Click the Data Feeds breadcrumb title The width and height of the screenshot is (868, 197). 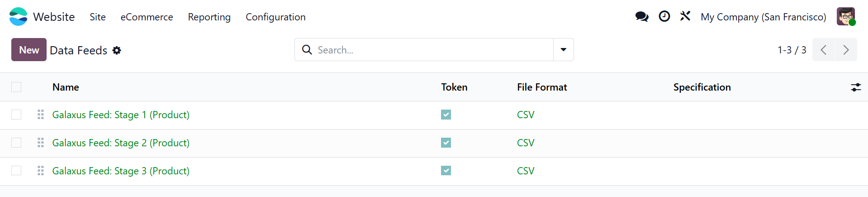tap(79, 50)
